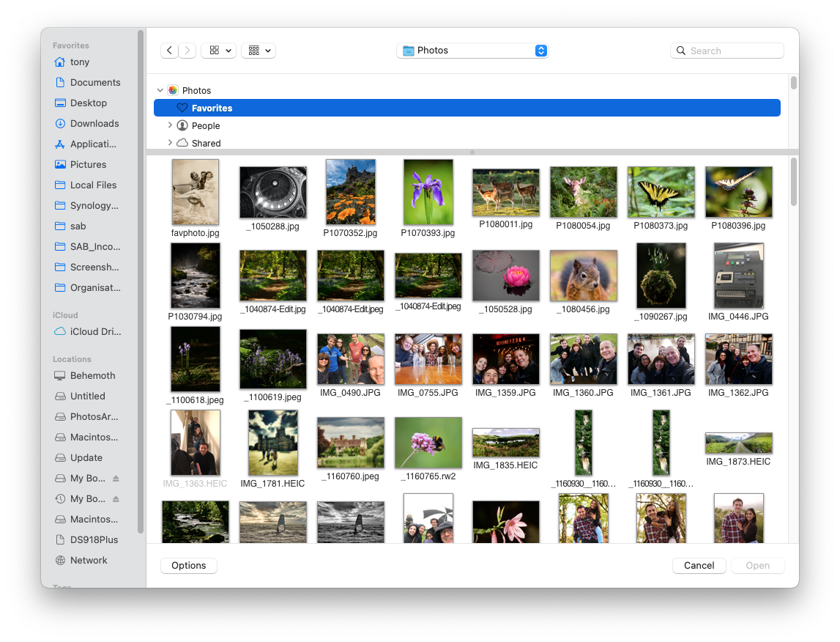This screenshot has width=840, height=642.
Task: Click the Options button
Action: tap(188, 566)
